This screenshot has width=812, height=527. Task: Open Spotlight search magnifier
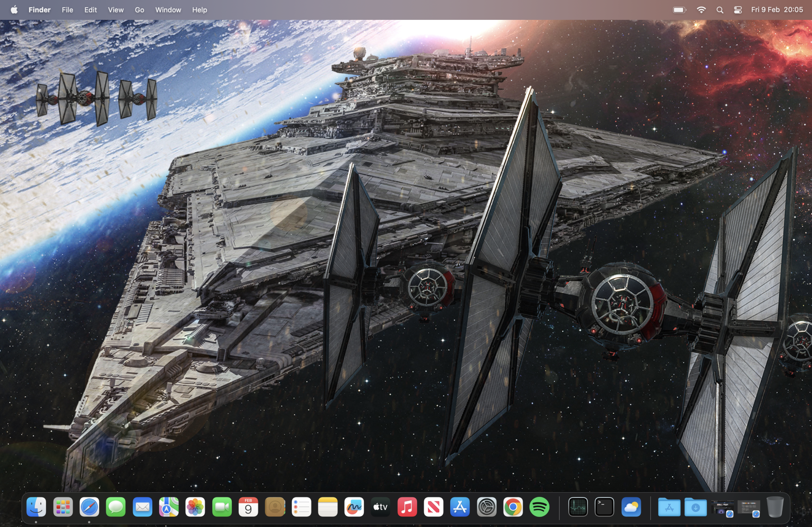click(719, 10)
